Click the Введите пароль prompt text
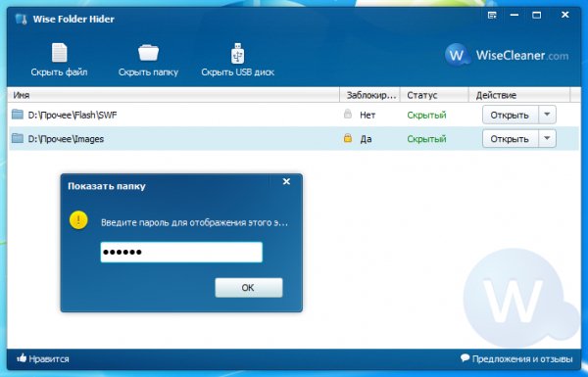Image resolution: width=588 pixels, height=377 pixels. 194,222
